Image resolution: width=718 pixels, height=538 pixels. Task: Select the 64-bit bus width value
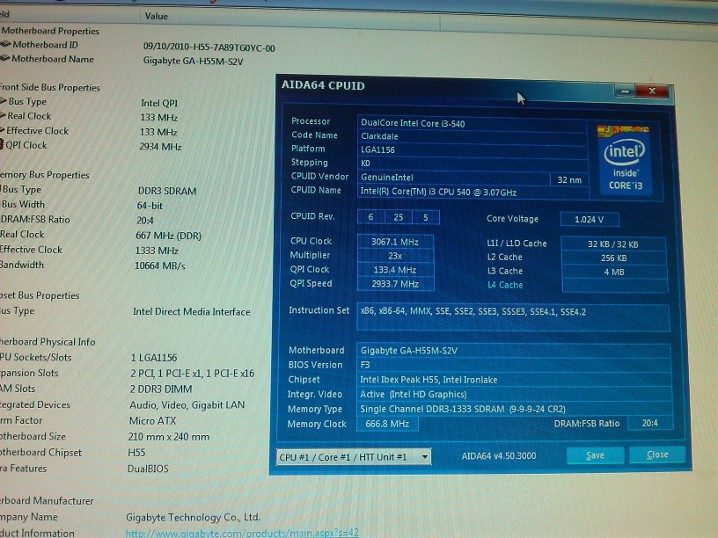point(149,206)
